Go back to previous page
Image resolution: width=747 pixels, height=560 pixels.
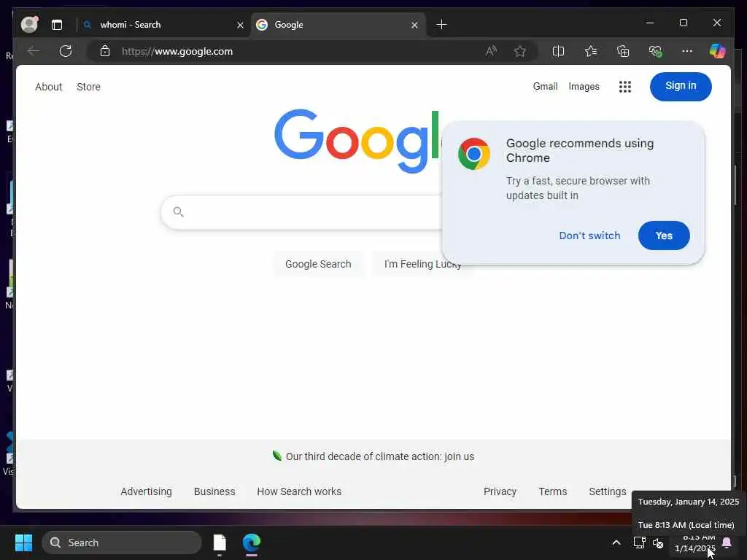click(34, 51)
